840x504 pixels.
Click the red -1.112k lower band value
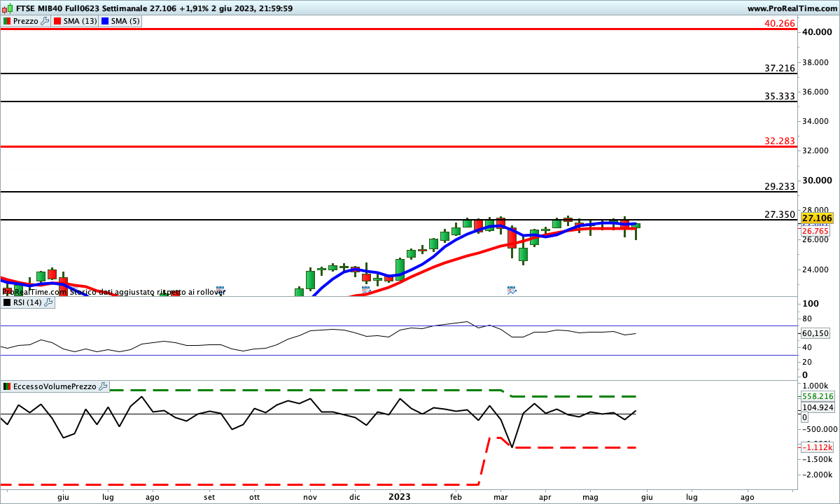[x=816, y=447]
